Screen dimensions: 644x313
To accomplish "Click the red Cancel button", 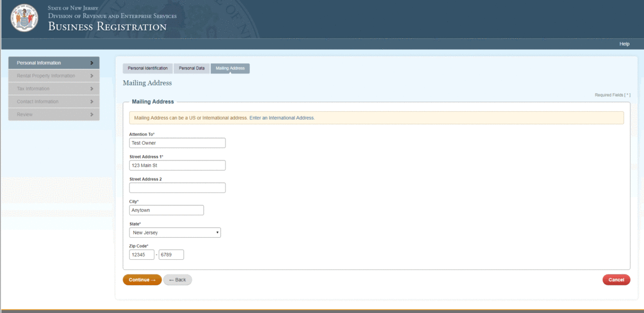I will click(x=616, y=280).
